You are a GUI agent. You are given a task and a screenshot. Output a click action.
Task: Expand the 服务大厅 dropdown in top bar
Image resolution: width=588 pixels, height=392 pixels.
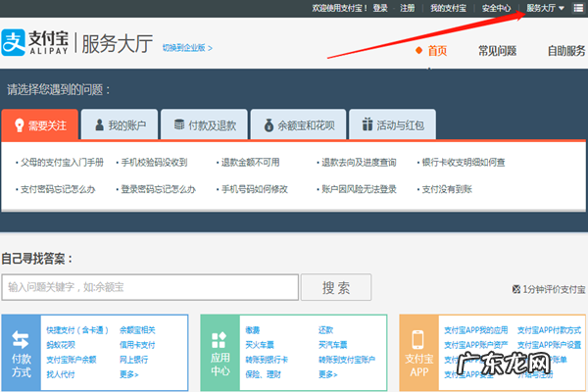coord(545,8)
